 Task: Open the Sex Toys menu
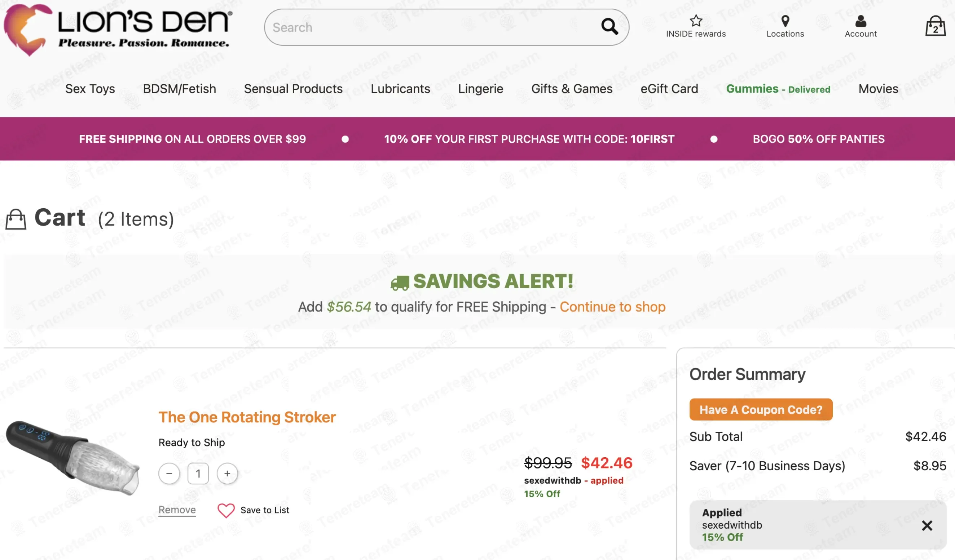[90, 89]
